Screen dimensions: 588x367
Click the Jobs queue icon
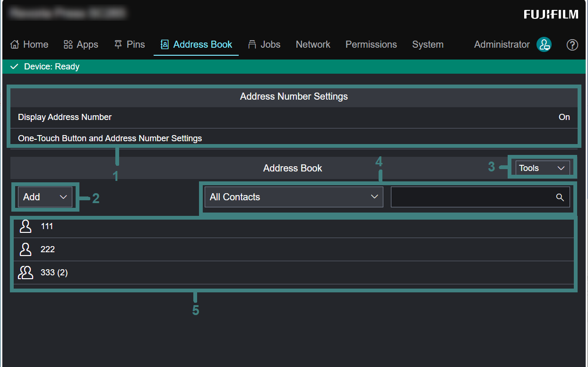click(252, 44)
